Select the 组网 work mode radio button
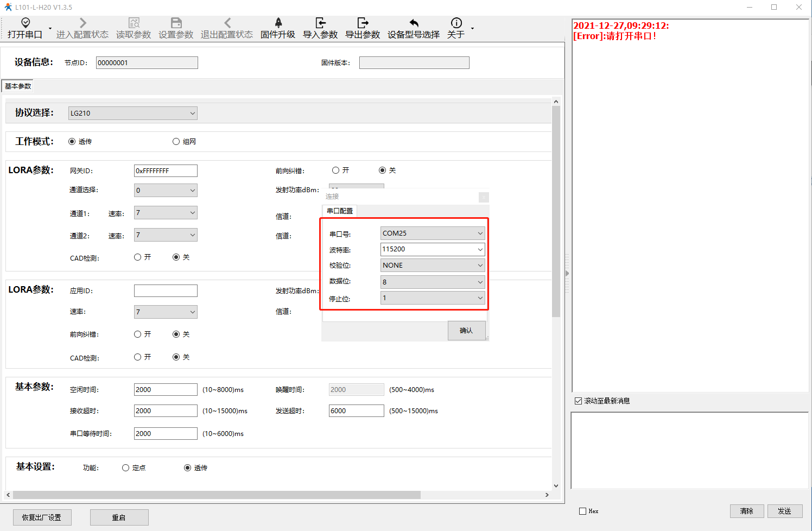Screen dimensions: 812x531 click(176, 142)
